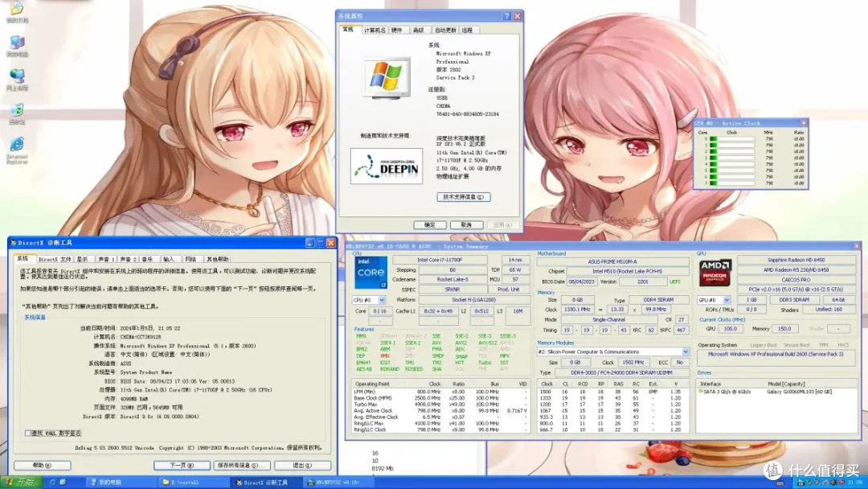Click 取消 in 系统属性 dialog
The image size is (868, 489).
(x=466, y=225)
